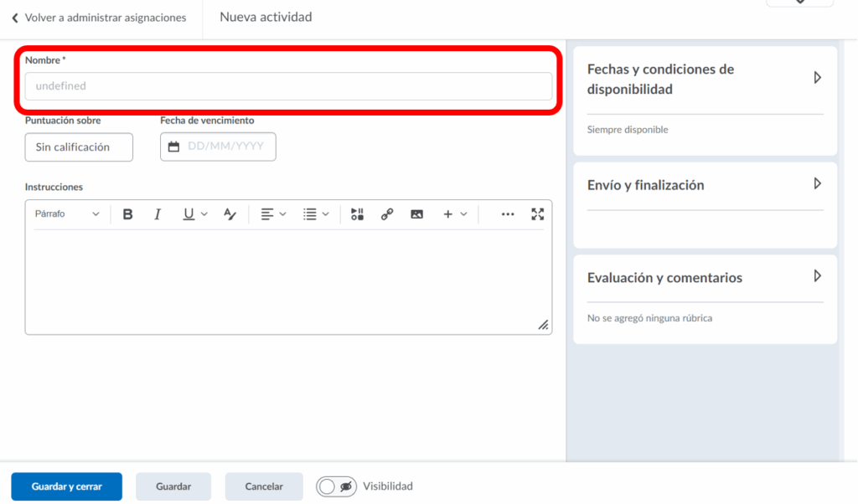Toggle bold formatting in Instrucciones editor
The width and height of the screenshot is (858, 504).
[x=128, y=214]
